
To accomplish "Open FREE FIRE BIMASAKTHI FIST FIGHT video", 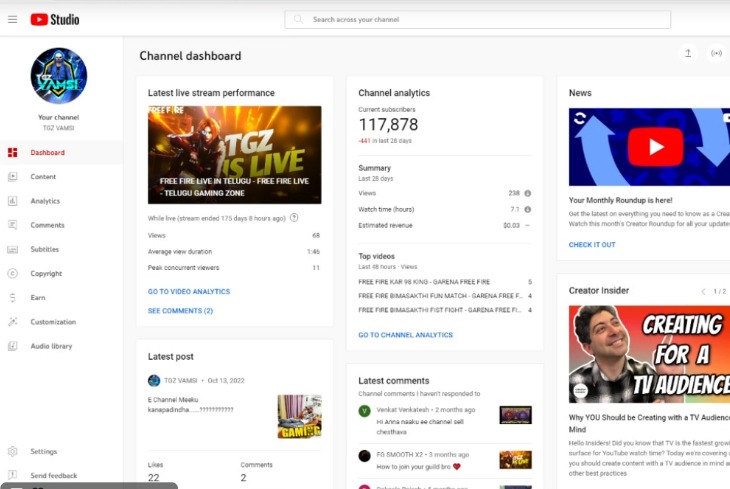I will coord(440,310).
